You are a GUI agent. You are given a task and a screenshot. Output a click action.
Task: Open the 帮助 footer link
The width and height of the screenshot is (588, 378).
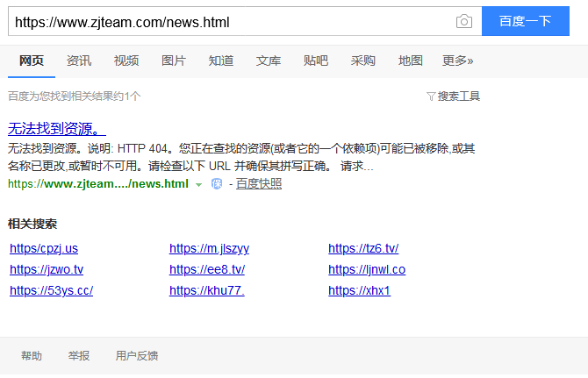32,355
